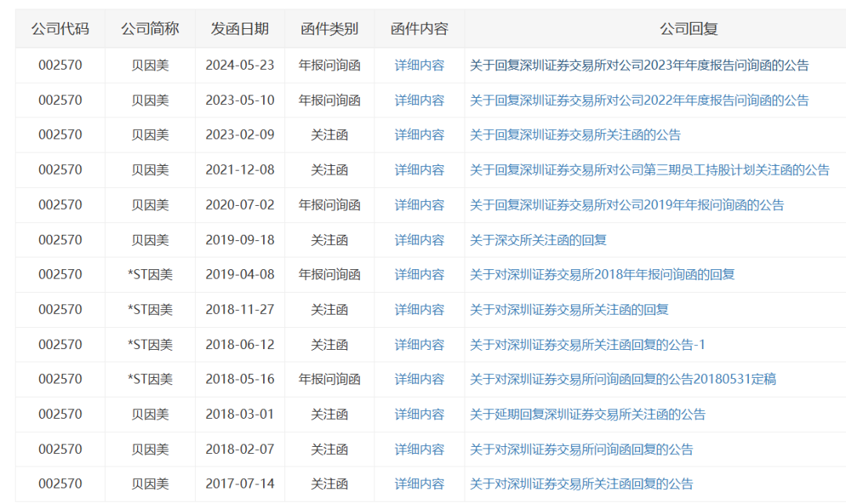Screen dimensions: 846x504
Task: Open reply about 2022年年度报告问询函
Action: (x=639, y=100)
